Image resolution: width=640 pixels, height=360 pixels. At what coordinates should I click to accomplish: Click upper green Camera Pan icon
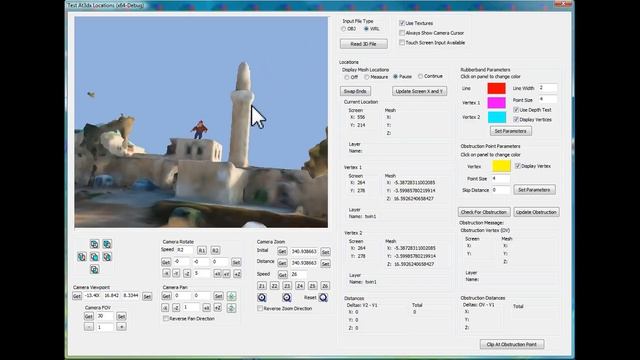(x=231, y=296)
